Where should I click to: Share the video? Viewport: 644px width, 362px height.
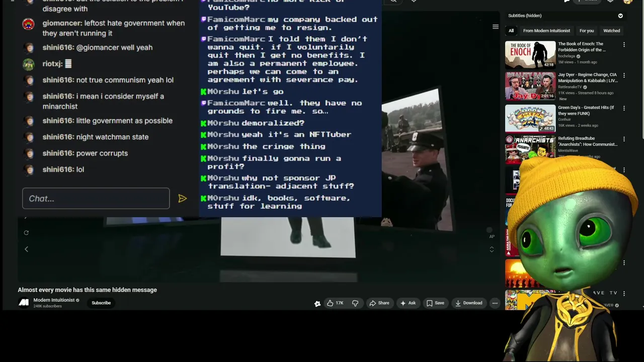click(x=379, y=303)
